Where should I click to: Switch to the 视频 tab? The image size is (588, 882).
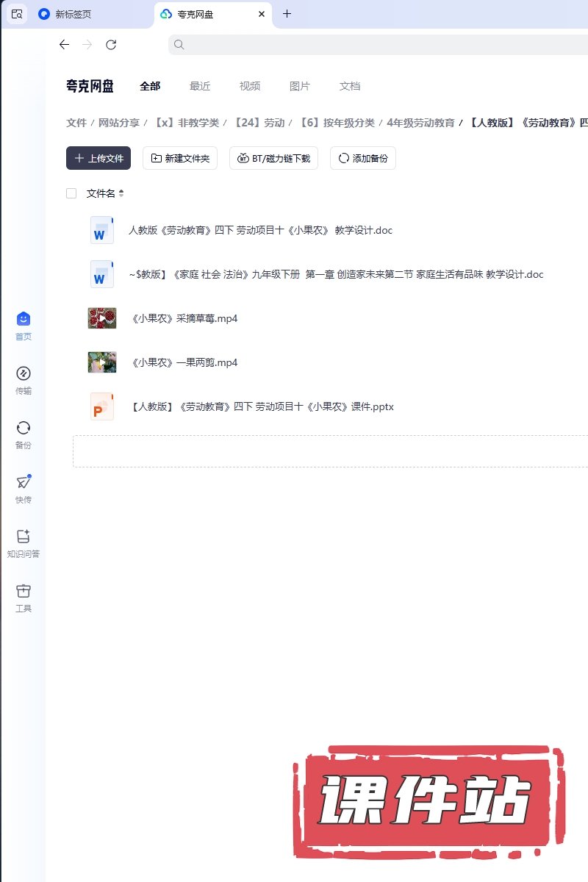coord(250,86)
